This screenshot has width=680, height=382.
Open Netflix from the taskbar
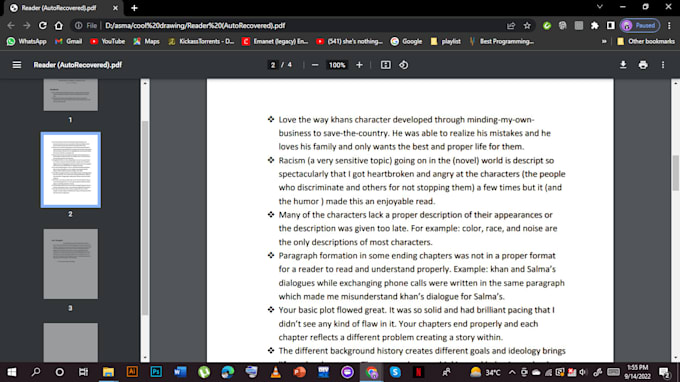[x=418, y=372]
